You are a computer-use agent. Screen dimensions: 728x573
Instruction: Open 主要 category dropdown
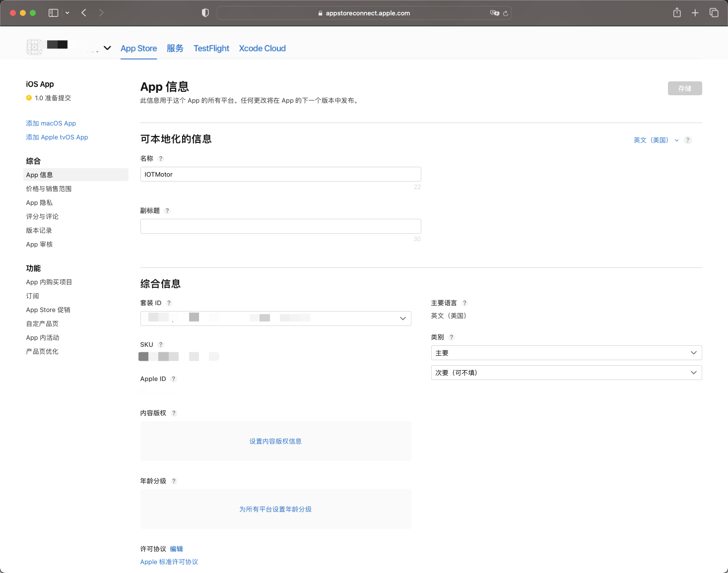(x=567, y=353)
